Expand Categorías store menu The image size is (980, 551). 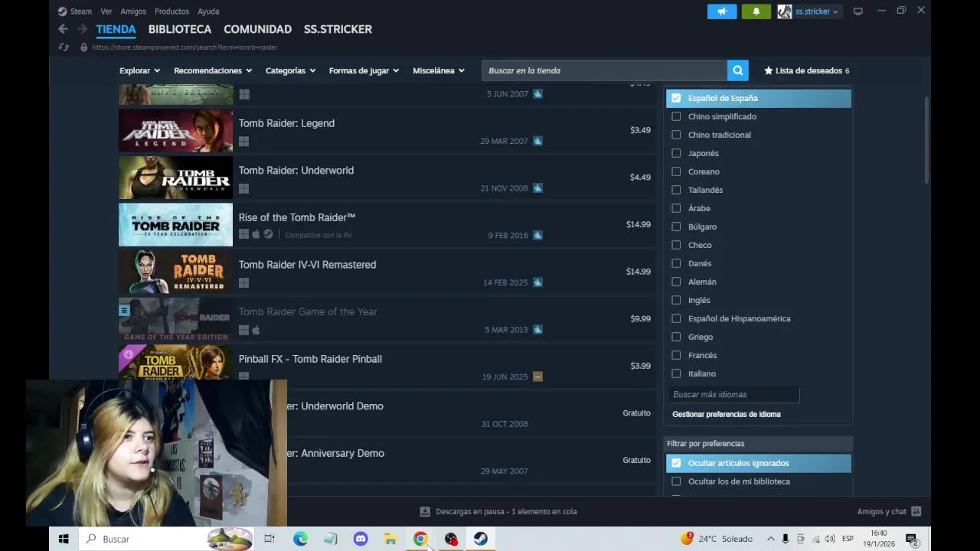tap(290, 70)
